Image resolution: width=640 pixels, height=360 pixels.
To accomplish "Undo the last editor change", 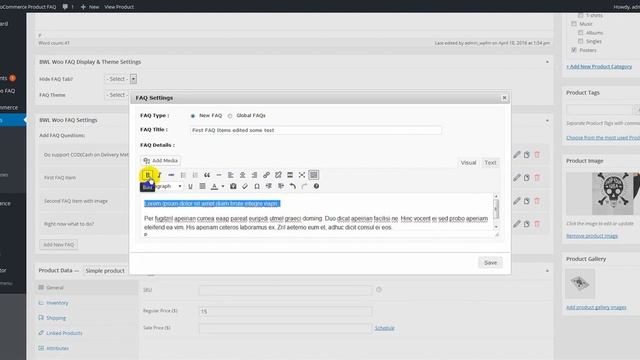I will click(293, 186).
